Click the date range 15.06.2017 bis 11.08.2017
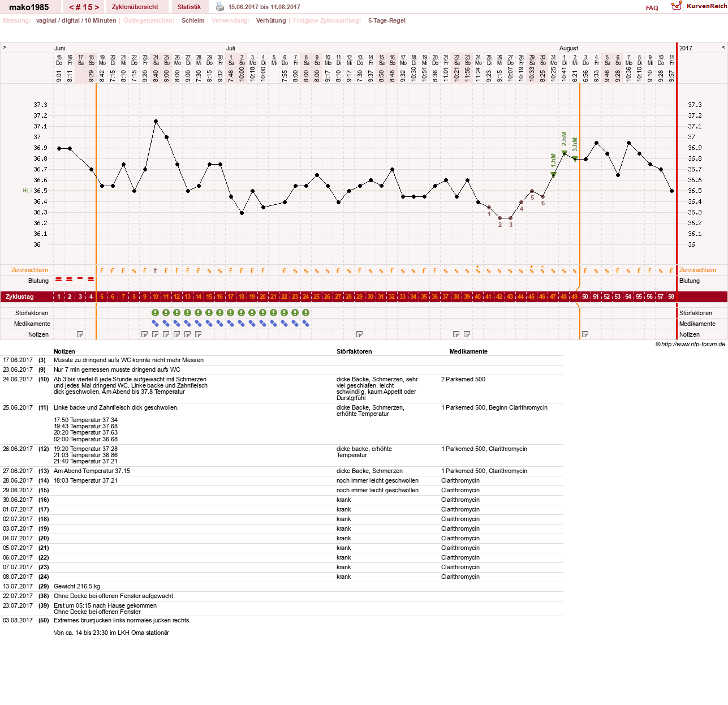The height and width of the screenshot is (705, 728). pos(264,7)
